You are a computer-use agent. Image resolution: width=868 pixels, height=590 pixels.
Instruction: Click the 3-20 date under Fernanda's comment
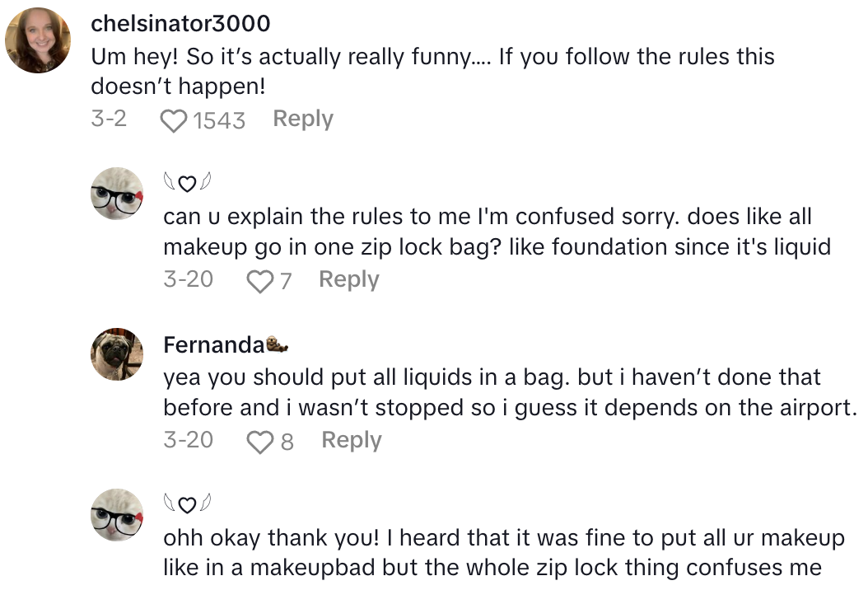pyautogui.click(x=188, y=441)
